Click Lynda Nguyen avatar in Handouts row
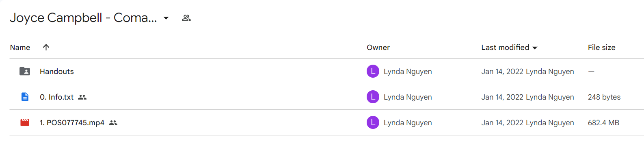644x159 pixels. coord(373,71)
